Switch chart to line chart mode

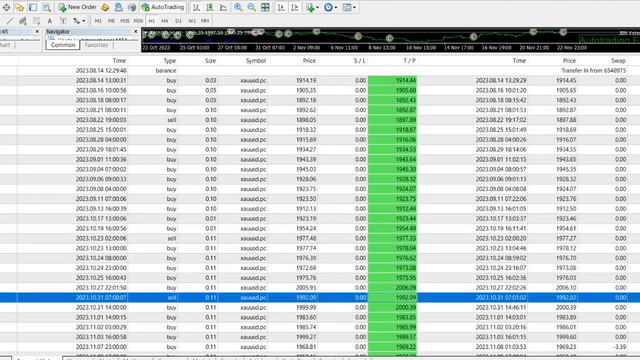click(x=223, y=7)
